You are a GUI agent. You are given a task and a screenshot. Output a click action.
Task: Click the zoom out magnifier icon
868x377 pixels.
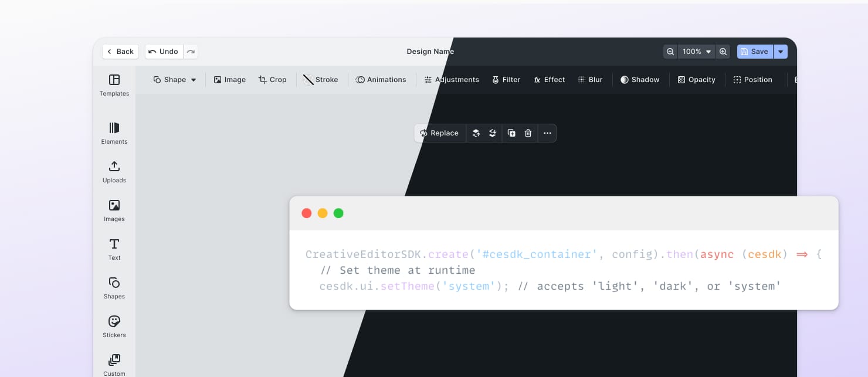tap(670, 52)
